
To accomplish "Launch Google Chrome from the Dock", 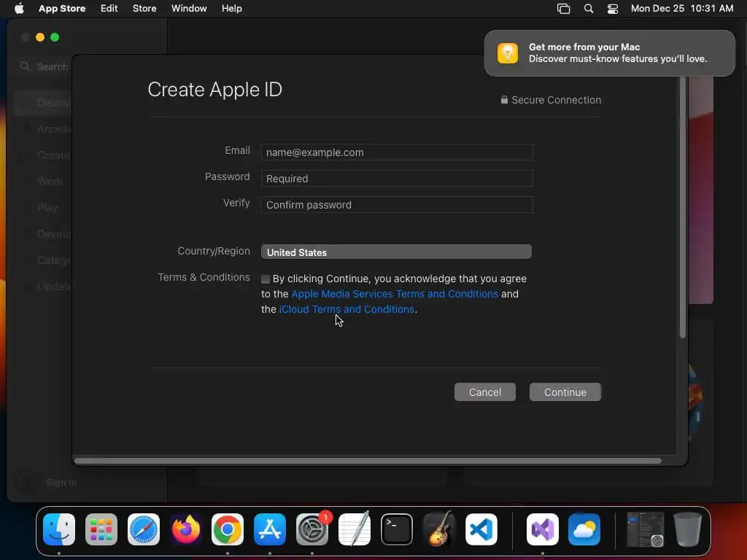I will [228, 529].
